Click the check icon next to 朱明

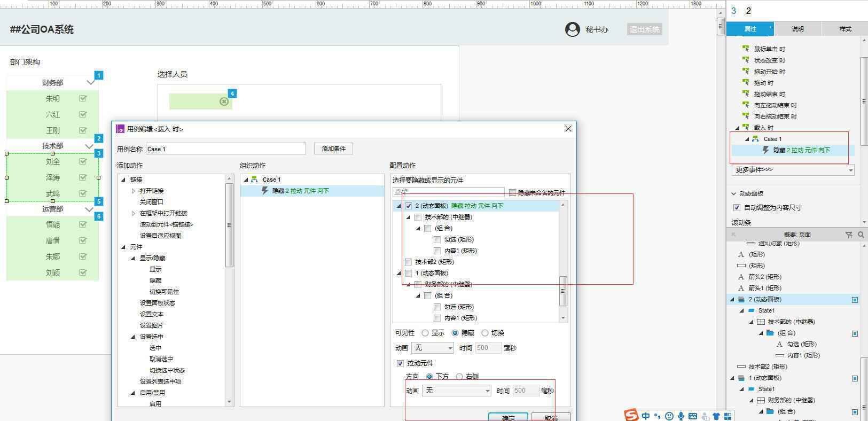click(x=83, y=98)
